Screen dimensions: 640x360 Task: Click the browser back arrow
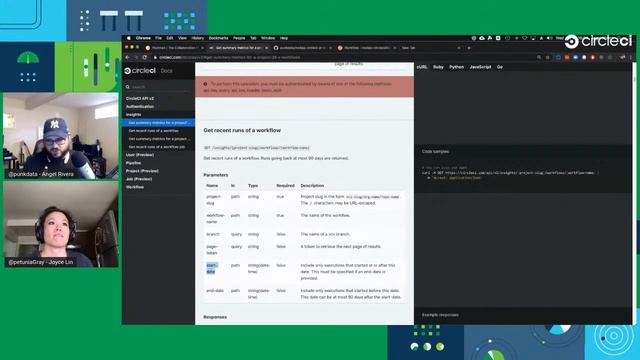coord(127,58)
